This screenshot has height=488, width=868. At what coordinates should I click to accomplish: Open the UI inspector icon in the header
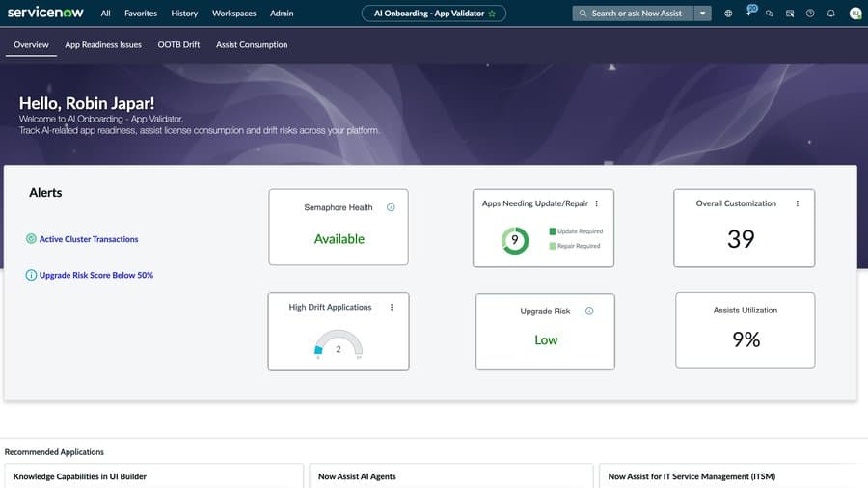pos(790,14)
